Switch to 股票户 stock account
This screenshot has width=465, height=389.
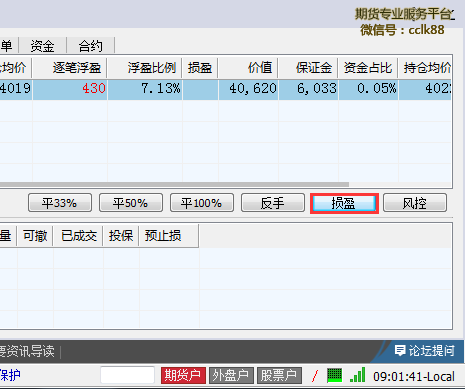(279, 376)
